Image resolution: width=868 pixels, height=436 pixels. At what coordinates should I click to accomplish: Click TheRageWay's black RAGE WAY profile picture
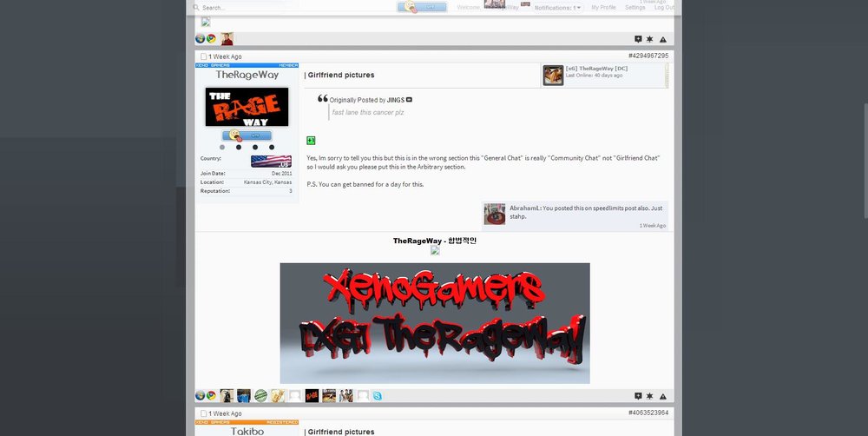point(247,106)
